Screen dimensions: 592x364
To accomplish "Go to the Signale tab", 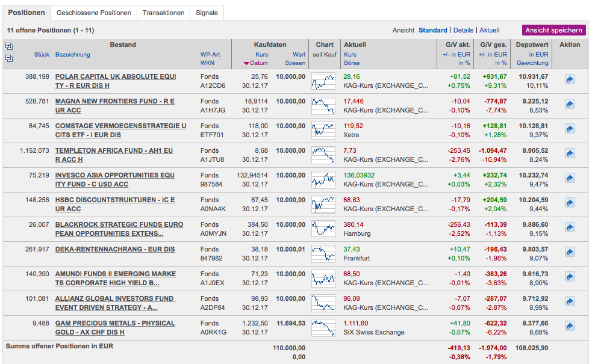I will coord(207,13).
